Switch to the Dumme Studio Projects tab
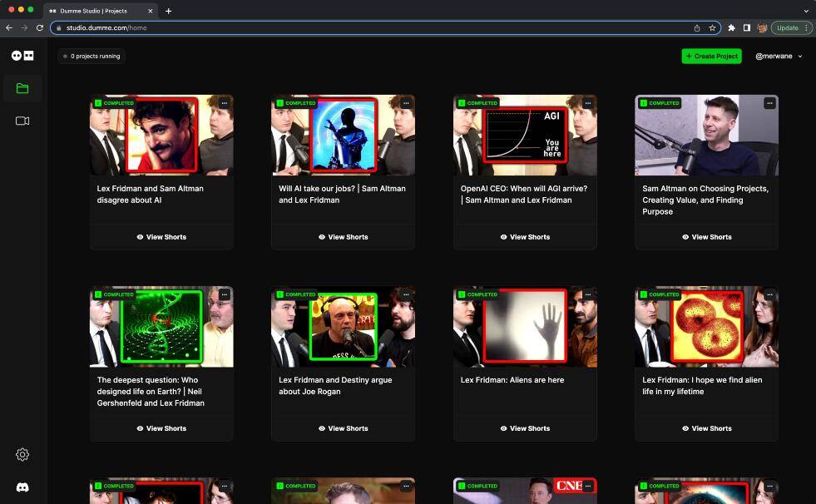The width and height of the screenshot is (816, 504). tap(94, 11)
